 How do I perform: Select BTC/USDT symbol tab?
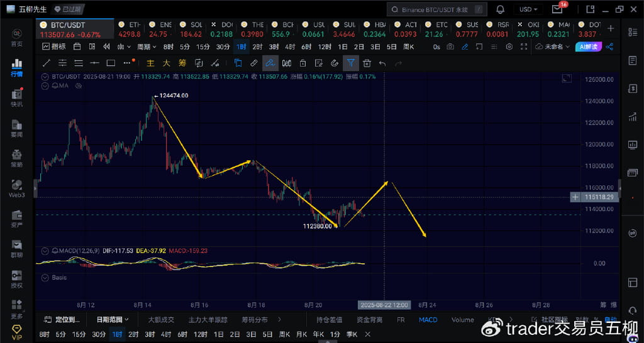click(x=74, y=28)
